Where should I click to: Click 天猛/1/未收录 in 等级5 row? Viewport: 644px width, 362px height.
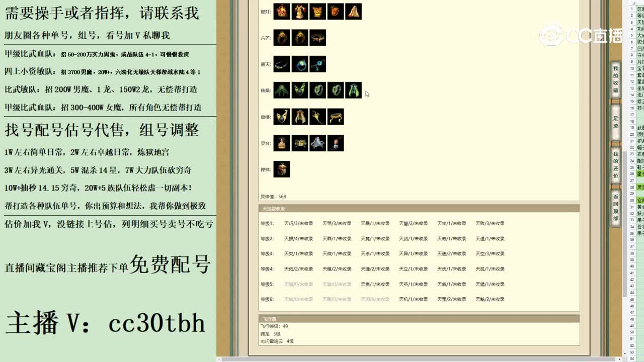coord(490,284)
